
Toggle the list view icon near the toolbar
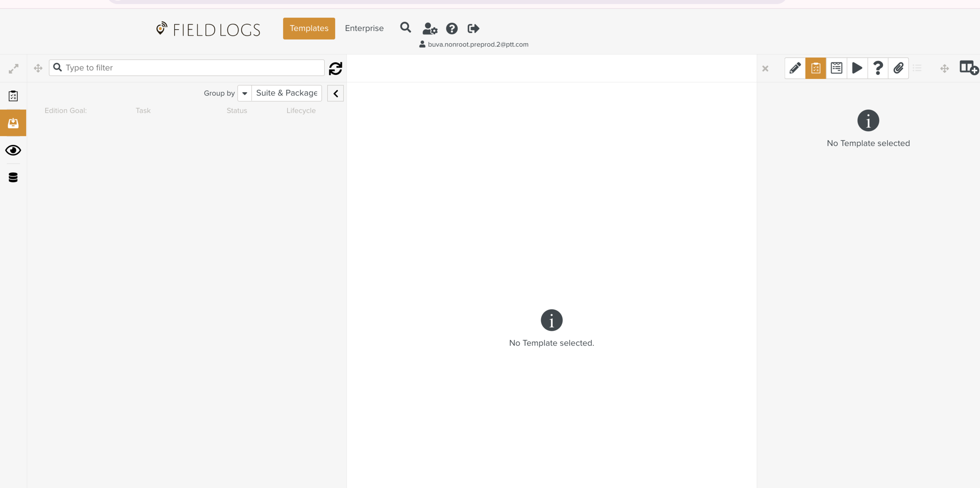coord(917,67)
